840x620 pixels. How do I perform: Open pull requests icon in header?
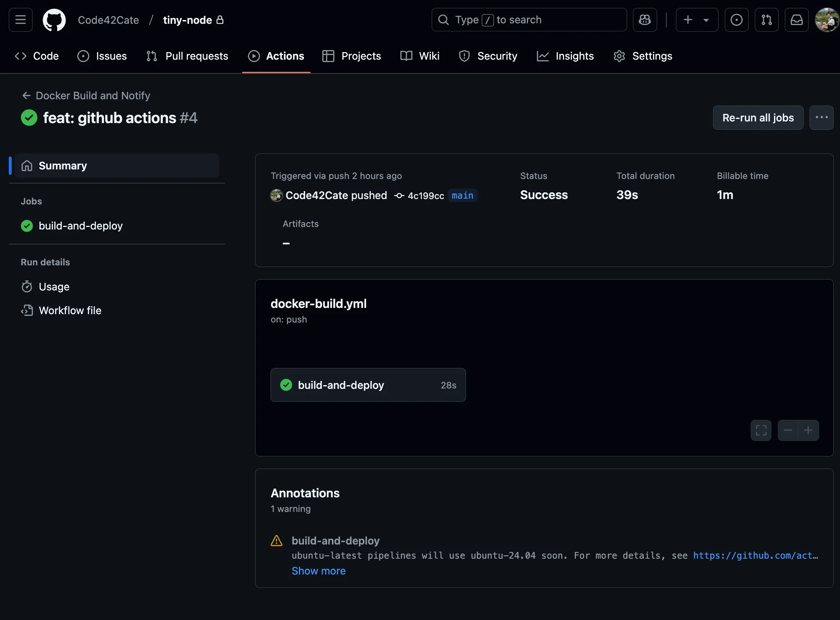click(x=767, y=20)
